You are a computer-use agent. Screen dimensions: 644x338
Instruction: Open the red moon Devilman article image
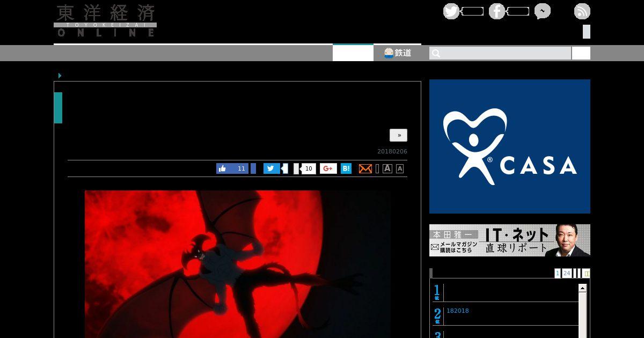click(238, 264)
